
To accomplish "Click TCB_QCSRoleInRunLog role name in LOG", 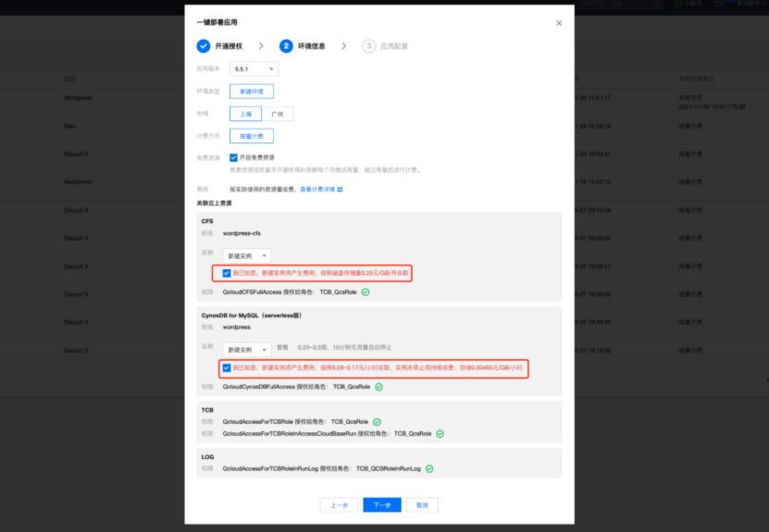I will (388, 469).
